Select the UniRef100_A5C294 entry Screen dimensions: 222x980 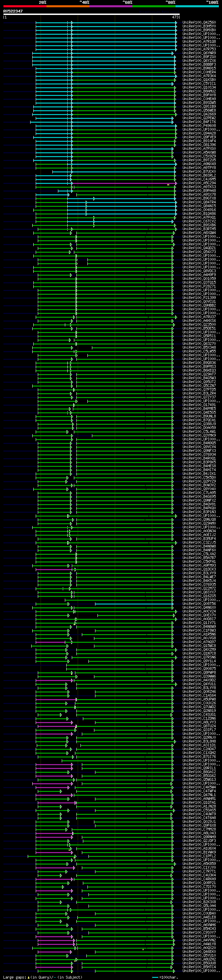click(199, 183)
